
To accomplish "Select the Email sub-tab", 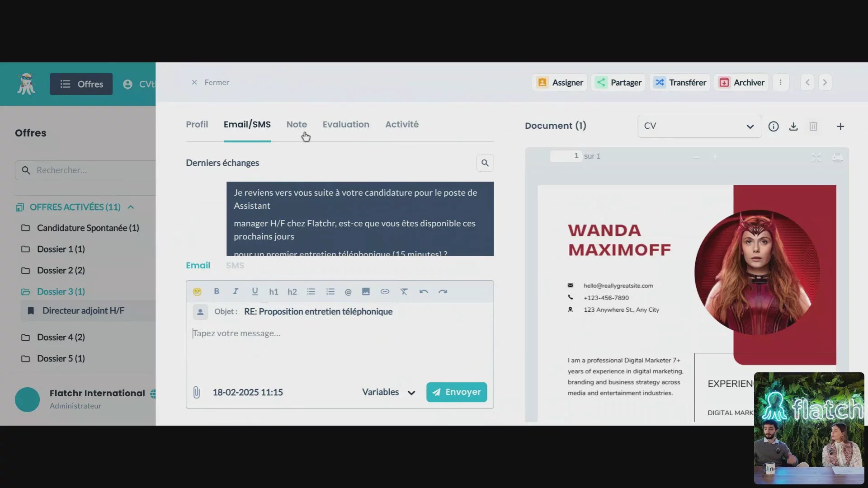I will (198, 266).
